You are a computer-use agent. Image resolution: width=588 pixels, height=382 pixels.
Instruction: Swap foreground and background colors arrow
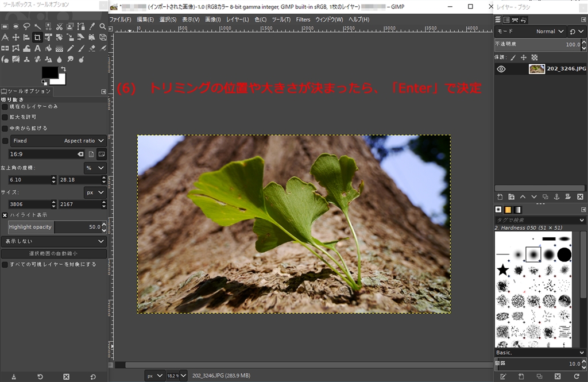tap(64, 69)
